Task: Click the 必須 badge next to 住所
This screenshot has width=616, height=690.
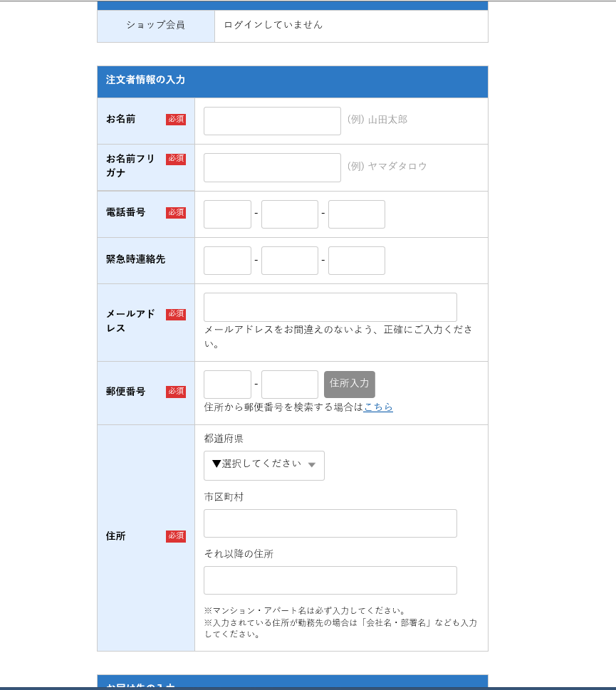Action: click(176, 537)
